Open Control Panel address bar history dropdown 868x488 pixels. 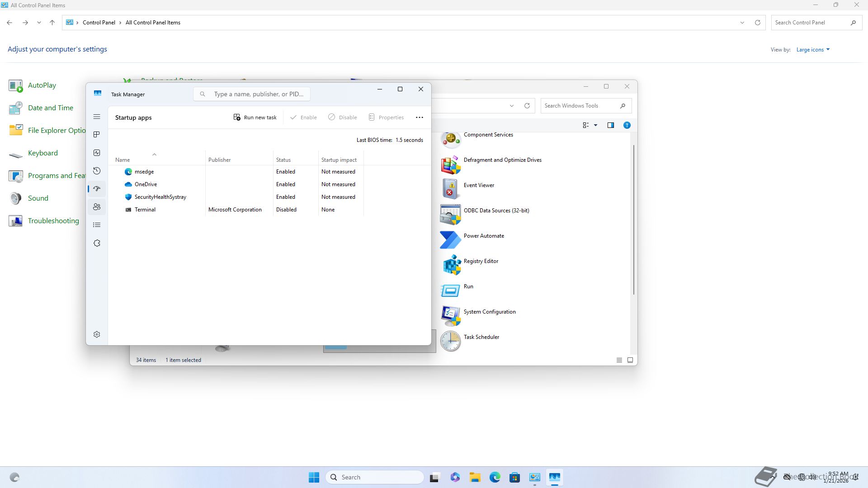click(742, 23)
